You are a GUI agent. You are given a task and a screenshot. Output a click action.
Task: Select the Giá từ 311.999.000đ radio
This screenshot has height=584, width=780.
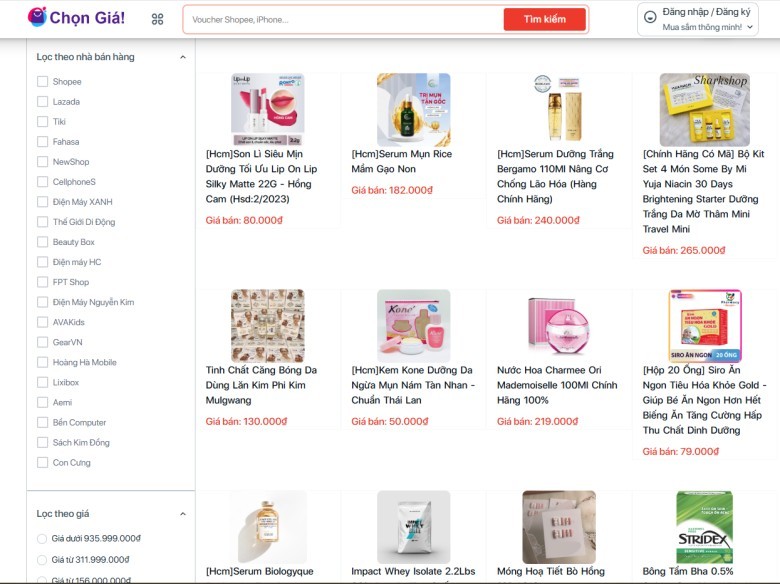(x=42, y=560)
